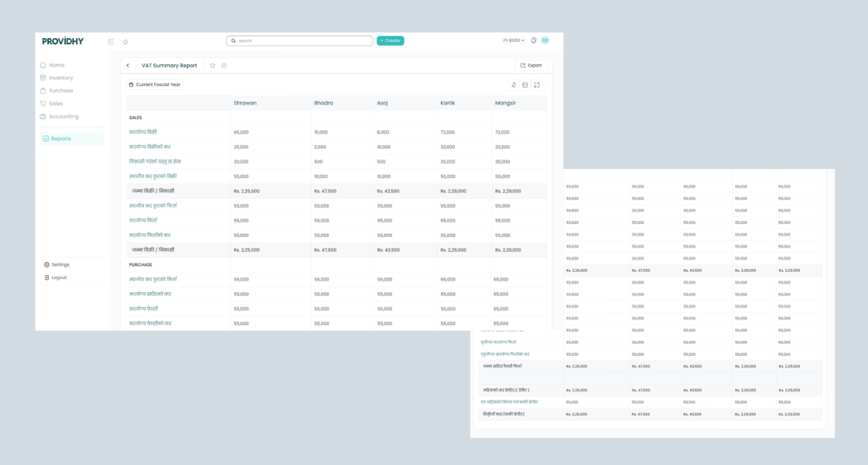
Task: Open the Current Fiscal Year filter
Action: click(x=155, y=85)
